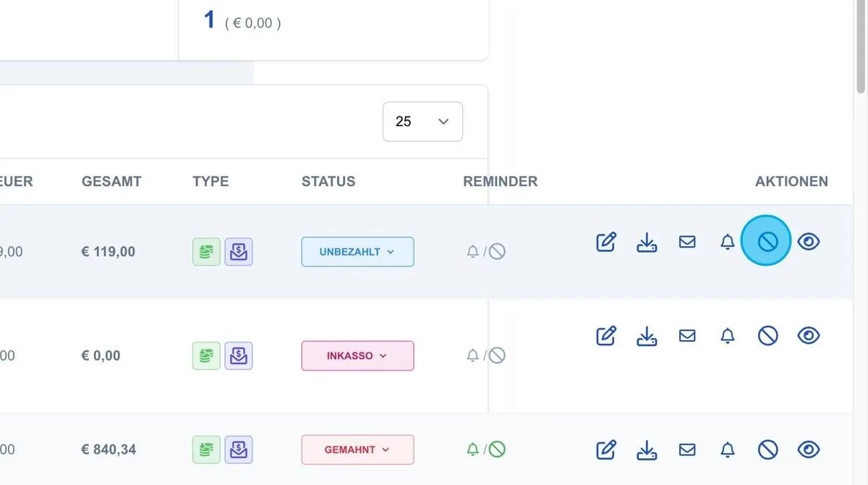The width and height of the screenshot is (868, 485).
Task: Click highlighted cancel icon on UNBEZAHLT row
Action: (767, 241)
